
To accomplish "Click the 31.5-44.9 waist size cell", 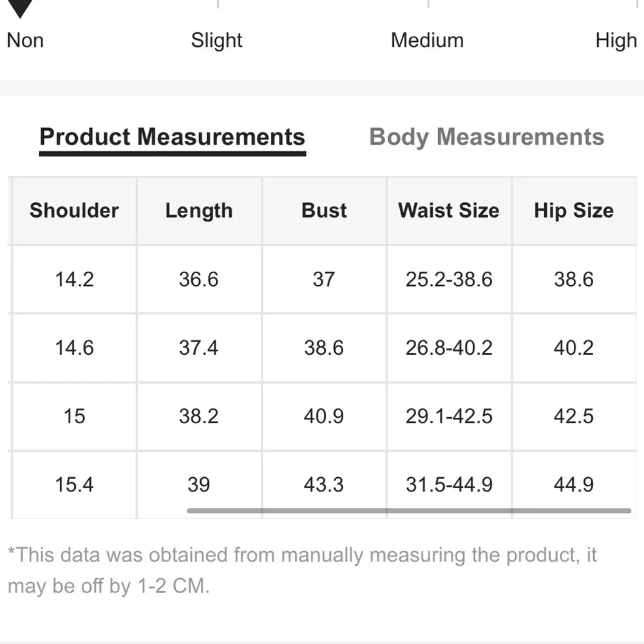I will [x=449, y=484].
